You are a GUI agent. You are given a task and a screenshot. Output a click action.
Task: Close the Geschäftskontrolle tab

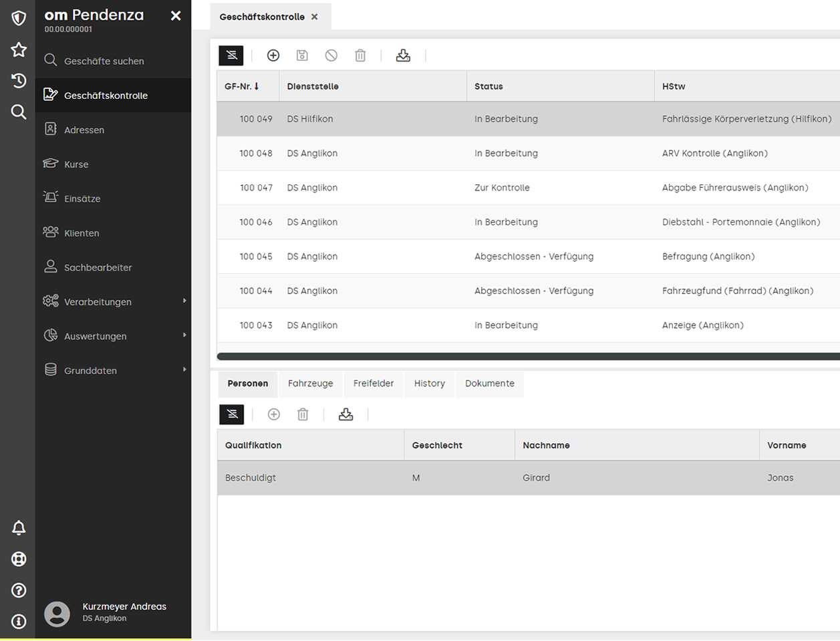(315, 17)
